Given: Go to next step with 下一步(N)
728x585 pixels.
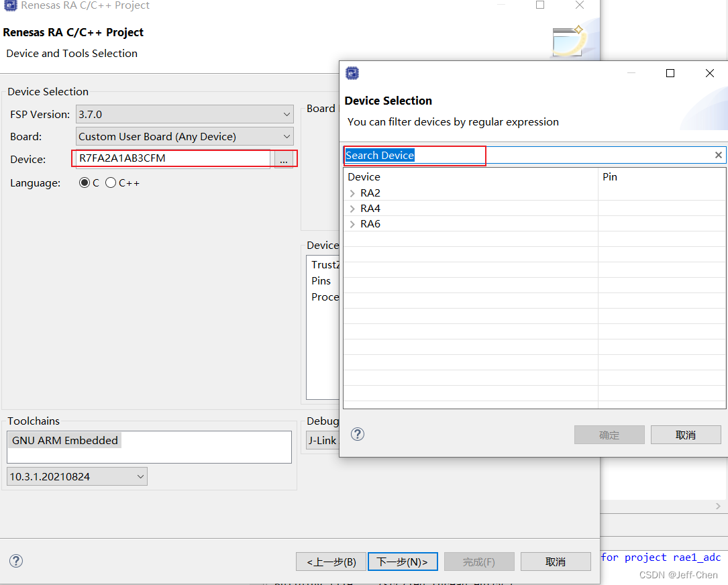Looking at the screenshot, I should tap(402, 562).
